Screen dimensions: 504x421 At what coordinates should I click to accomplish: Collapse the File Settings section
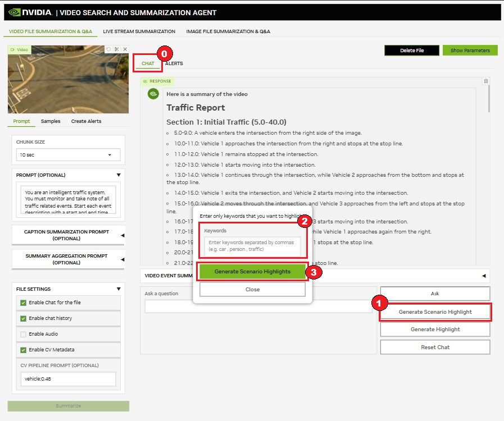pyautogui.click(x=118, y=289)
